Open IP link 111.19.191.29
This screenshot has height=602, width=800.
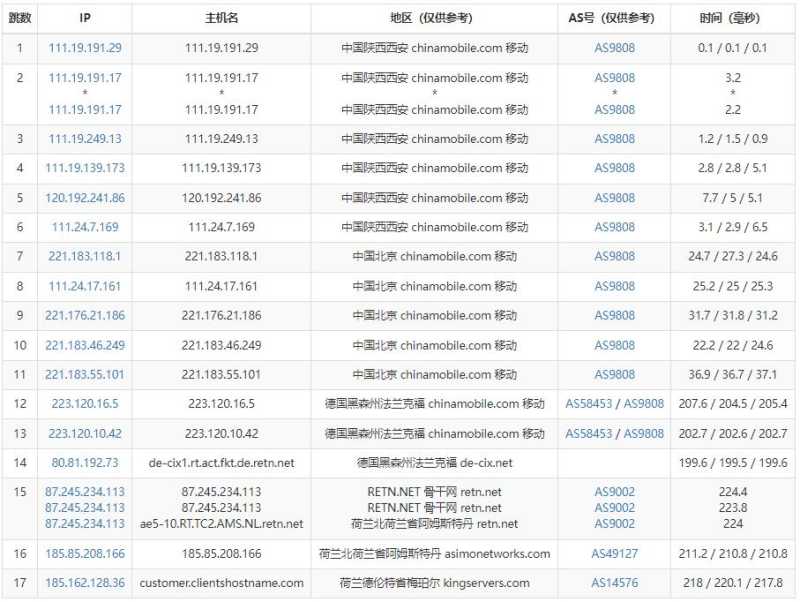[x=85, y=48]
